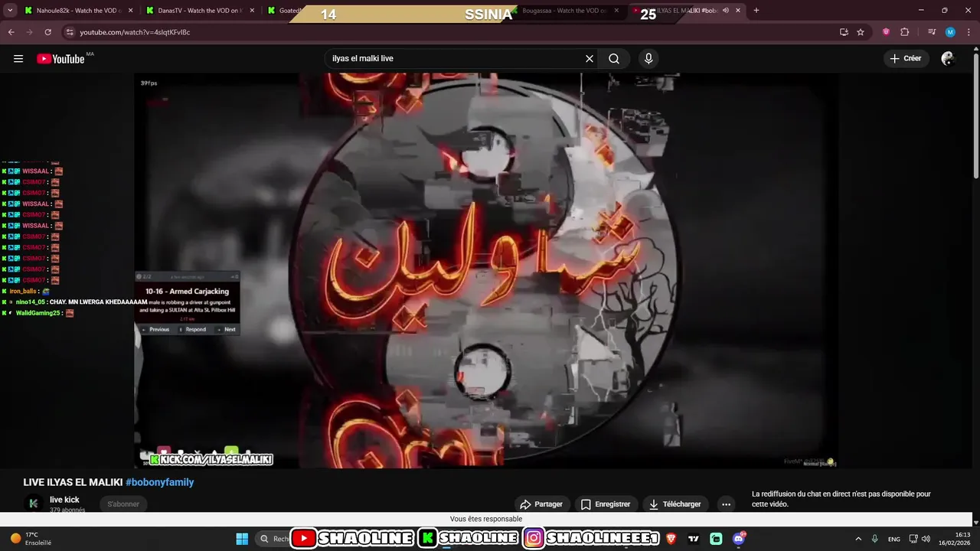The width and height of the screenshot is (980, 551).
Task: Open a new browser tab
Action: [x=756, y=11]
